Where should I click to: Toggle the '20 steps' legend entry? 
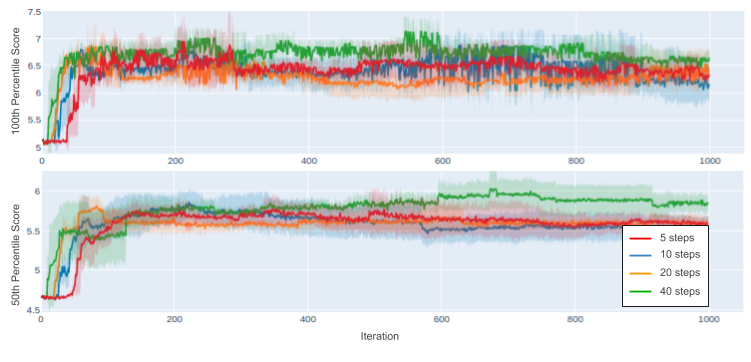[x=665, y=273]
